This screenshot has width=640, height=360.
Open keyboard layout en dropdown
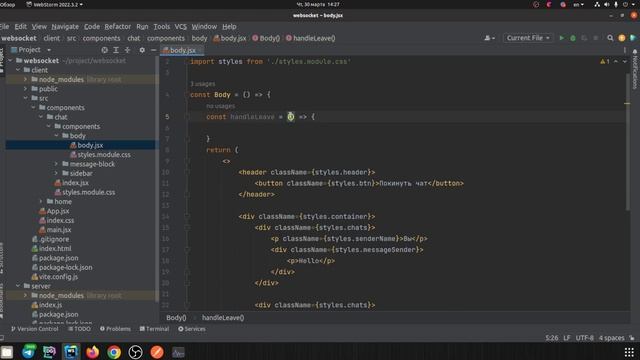tap(578, 4)
